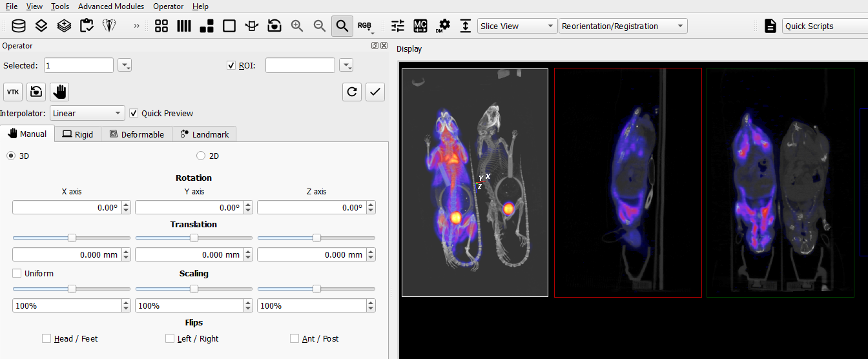Click the circular arrow reset button
Screen dimensions: 868x359
pos(352,92)
